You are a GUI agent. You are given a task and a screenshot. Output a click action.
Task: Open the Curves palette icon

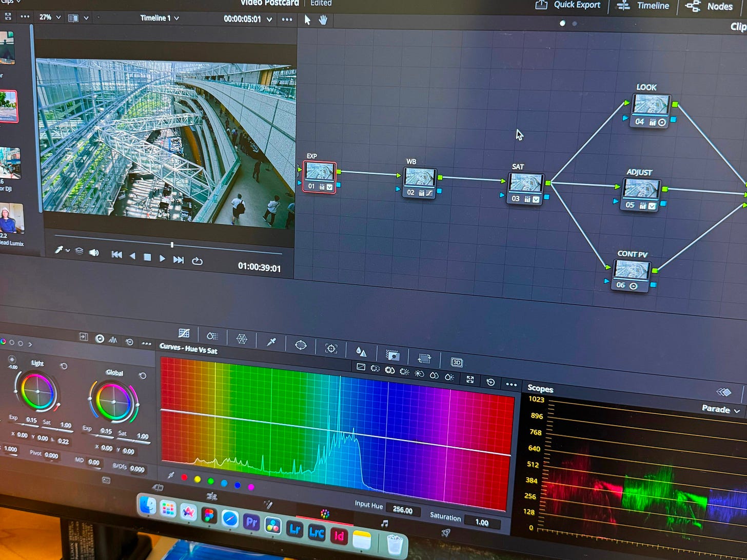pos(184,333)
